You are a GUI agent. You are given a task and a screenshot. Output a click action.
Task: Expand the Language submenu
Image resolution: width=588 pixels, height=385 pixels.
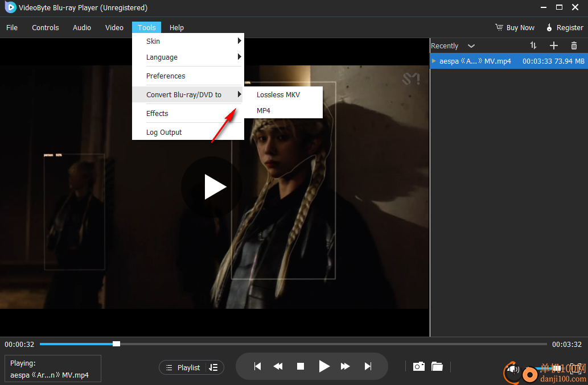coord(188,57)
